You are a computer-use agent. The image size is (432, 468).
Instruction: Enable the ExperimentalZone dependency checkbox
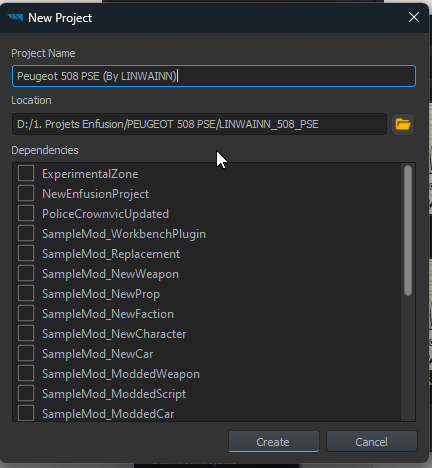point(26,173)
